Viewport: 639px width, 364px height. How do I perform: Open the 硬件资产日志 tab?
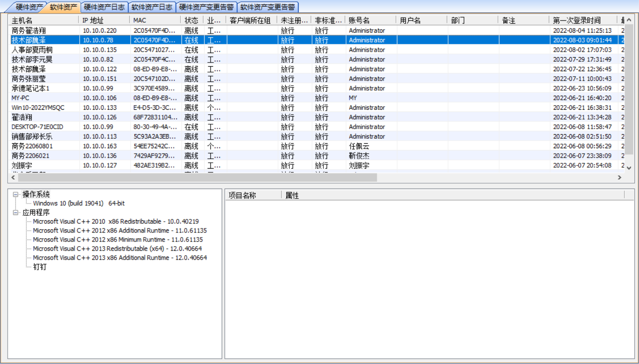(104, 7)
